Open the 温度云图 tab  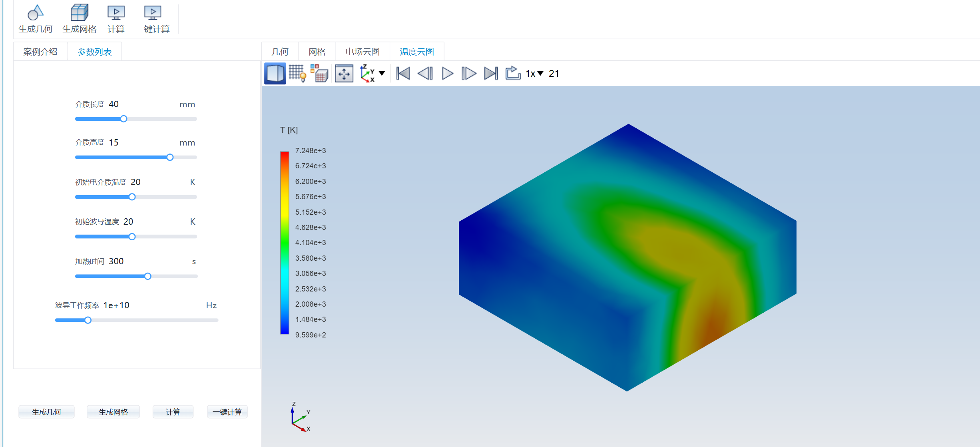[x=417, y=52]
